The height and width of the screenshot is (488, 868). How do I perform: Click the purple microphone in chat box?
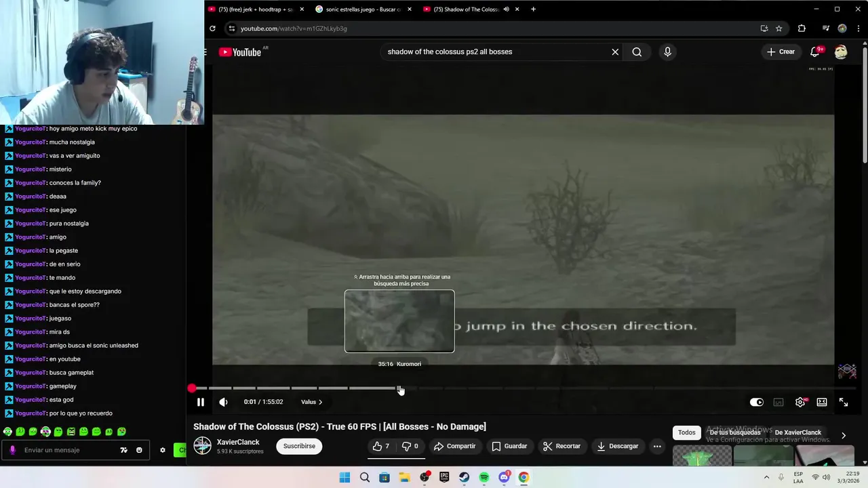tap(12, 450)
